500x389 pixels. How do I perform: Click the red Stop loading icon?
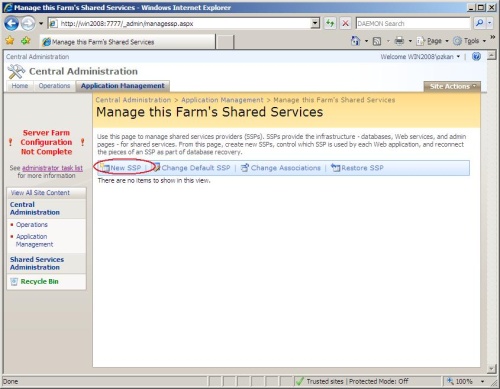coord(346,23)
